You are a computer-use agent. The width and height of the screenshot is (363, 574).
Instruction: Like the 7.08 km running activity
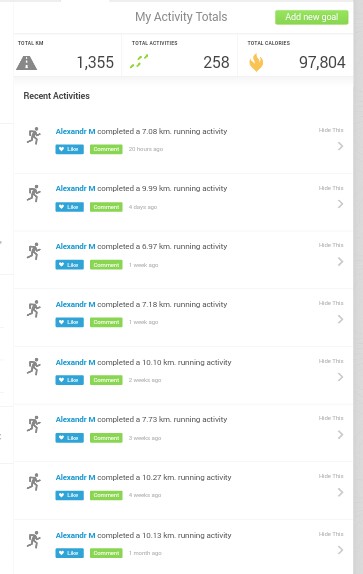pyautogui.click(x=70, y=149)
